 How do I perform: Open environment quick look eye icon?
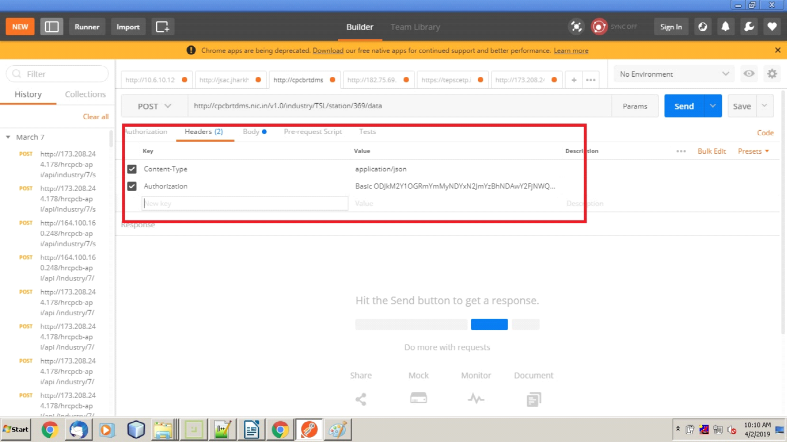tap(749, 74)
